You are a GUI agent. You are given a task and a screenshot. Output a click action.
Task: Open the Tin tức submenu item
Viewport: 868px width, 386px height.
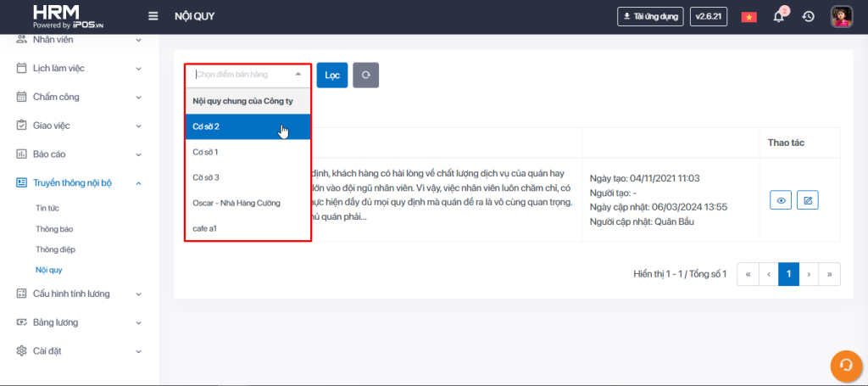[47, 208]
